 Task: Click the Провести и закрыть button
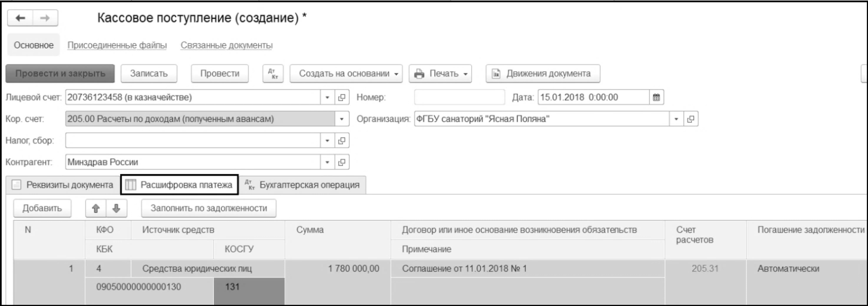pos(59,74)
